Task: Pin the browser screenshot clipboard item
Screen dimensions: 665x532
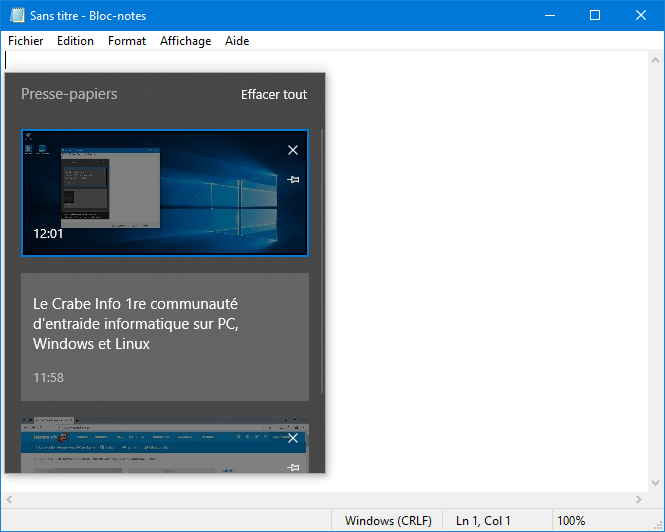Action: (293, 467)
